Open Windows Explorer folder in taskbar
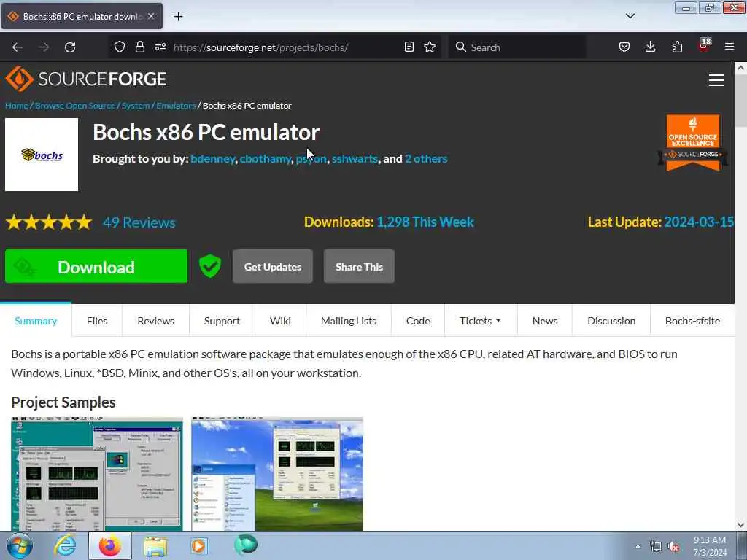 [x=156, y=546]
